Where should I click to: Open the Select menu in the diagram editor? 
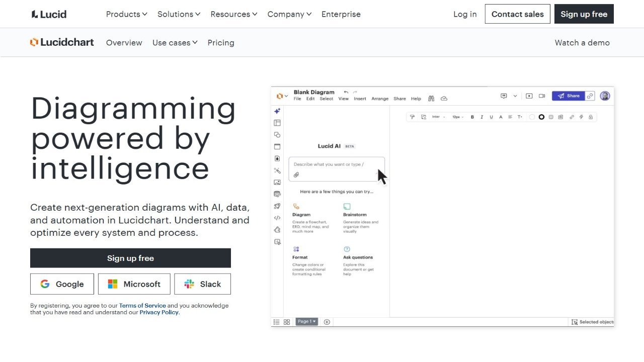327,99
